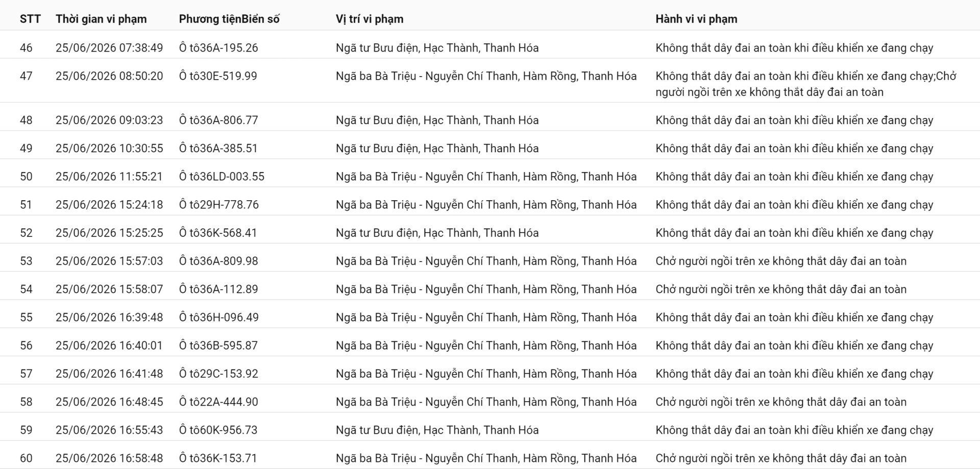Click timestamp 25/06/2026 16:39:48
The width and height of the screenshot is (980, 469).
point(109,317)
